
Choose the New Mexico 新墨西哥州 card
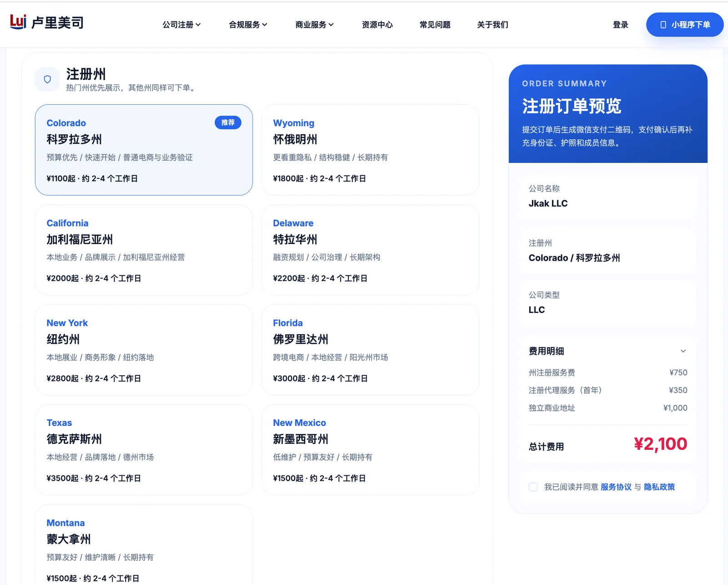(x=370, y=450)
